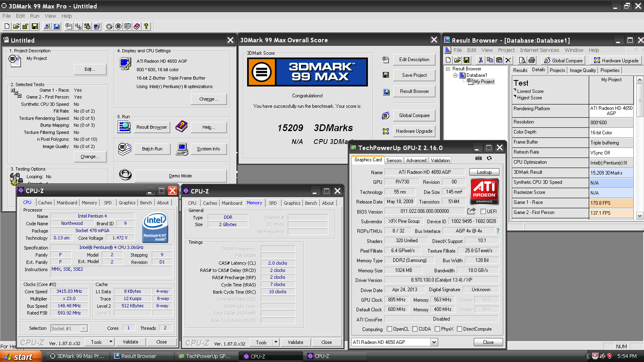644x362 pixels.
Task: Click 170.8 FPS Game 1 cell
Action: coord(611,203)
